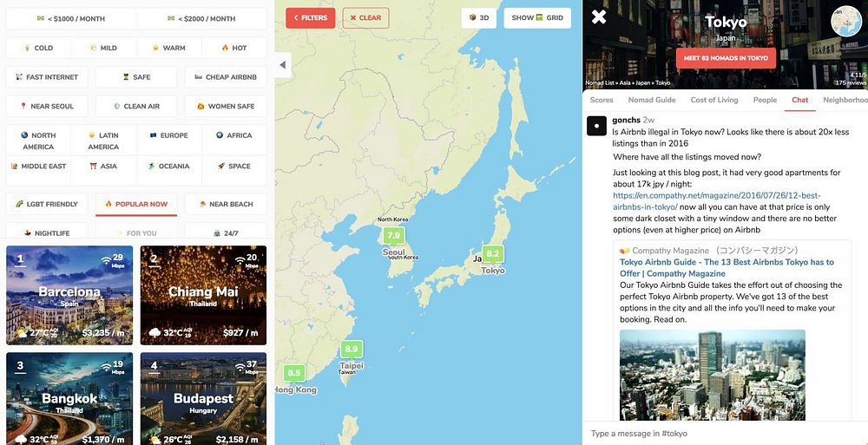The image size is (868, 445).
Task: Switch to the Scores tab
Action: (x=602, y=100)
